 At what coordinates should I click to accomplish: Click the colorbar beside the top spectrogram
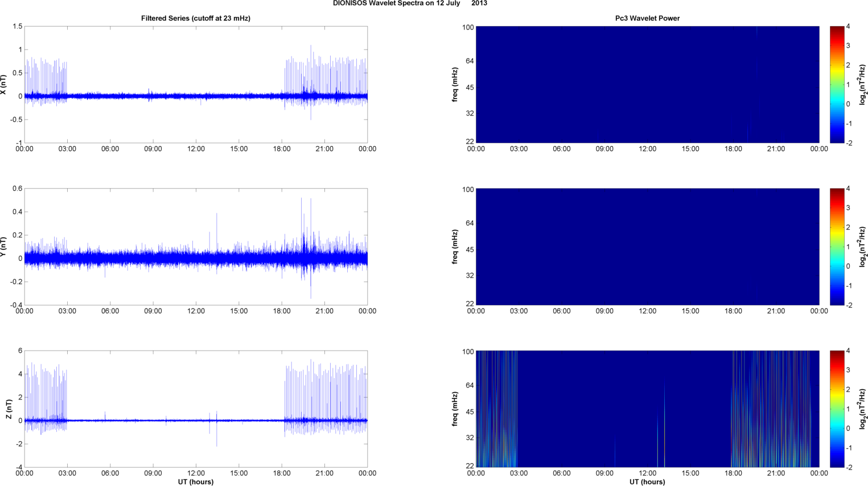coord(837,84)
